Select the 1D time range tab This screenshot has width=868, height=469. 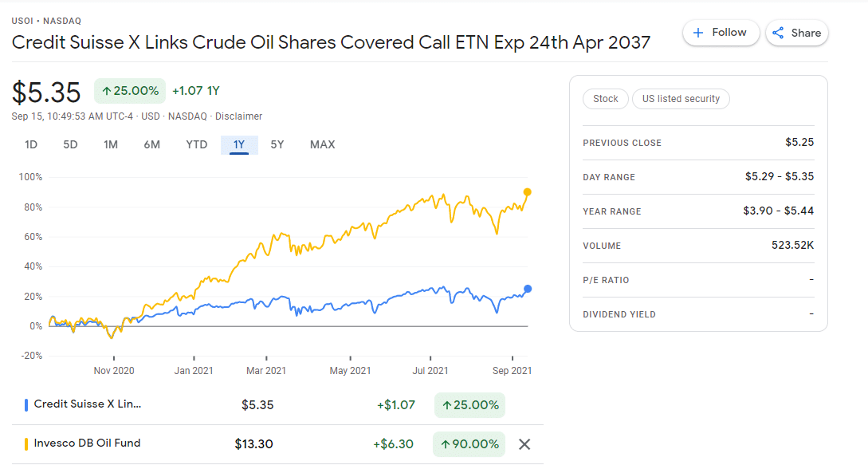coord(31,144)
